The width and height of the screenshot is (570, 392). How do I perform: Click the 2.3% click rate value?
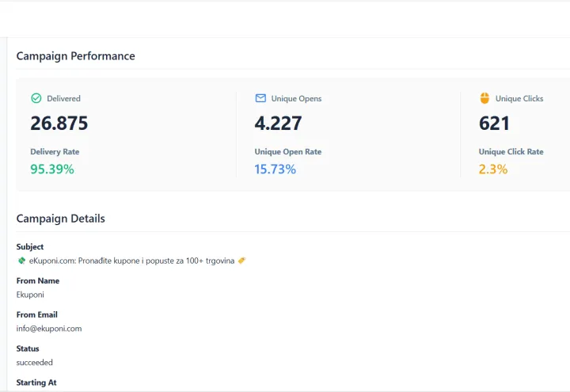click(x=493, y=169)
